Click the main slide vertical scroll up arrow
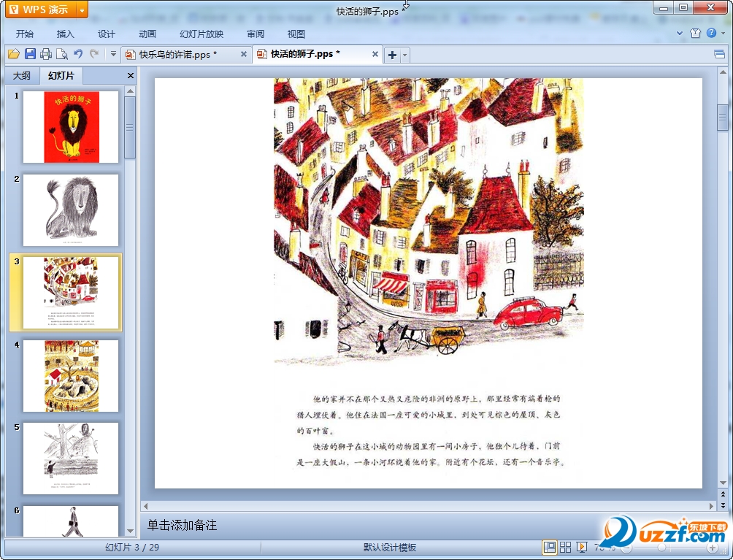This screenshot has width=733, height=560. [x=723, y=72]
